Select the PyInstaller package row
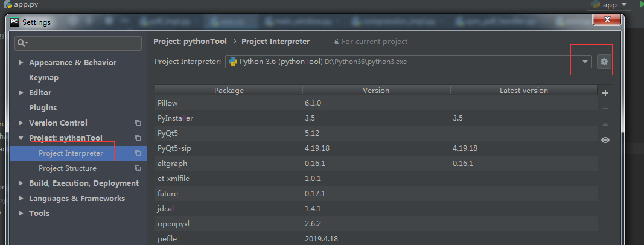The width and height of the screenshot is (644, 245). pos(376,118)
